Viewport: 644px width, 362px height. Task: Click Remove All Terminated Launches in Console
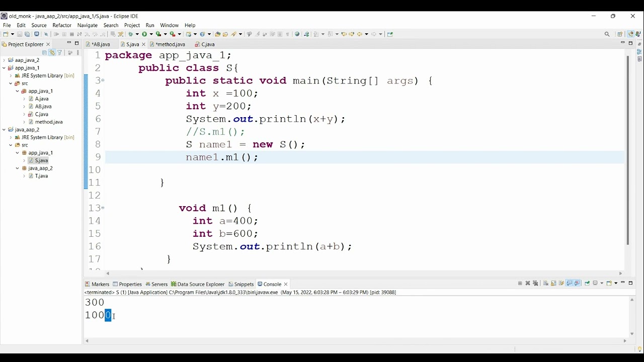(x=535, y=284)
